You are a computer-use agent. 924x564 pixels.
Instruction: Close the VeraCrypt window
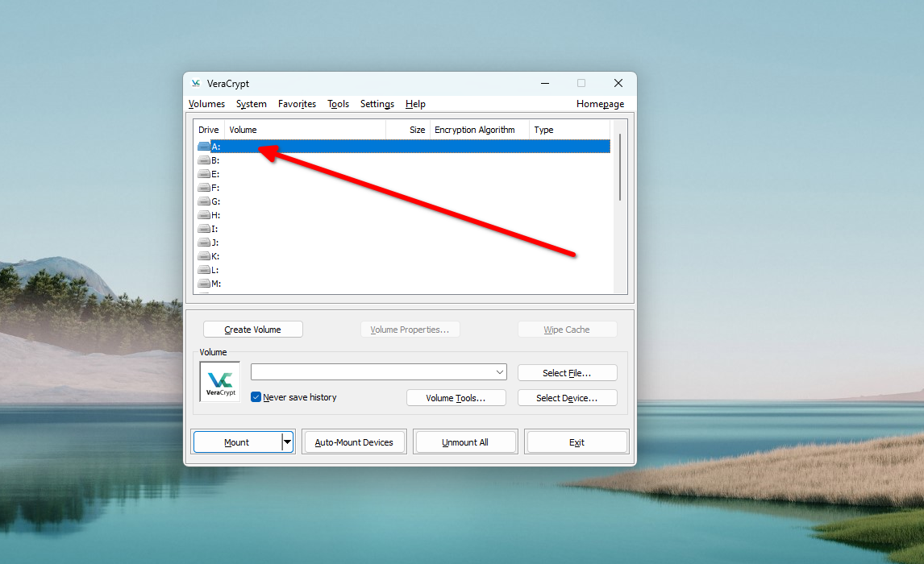point(618,83)
